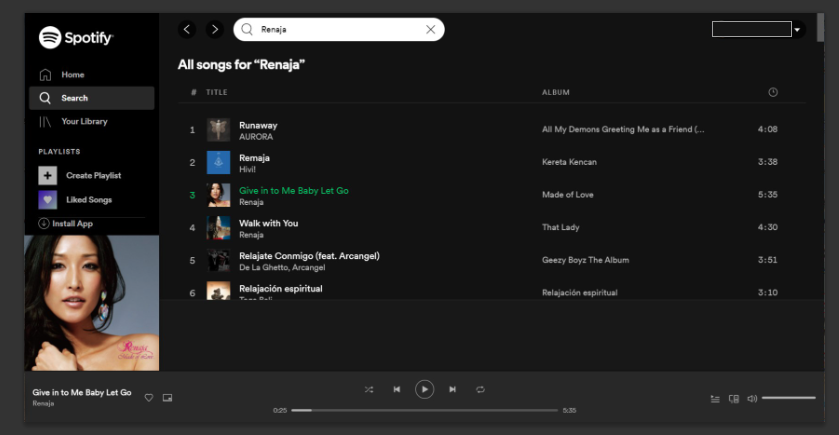Click the Relajate Conmigo album thumbnail

tap(218, 261)
